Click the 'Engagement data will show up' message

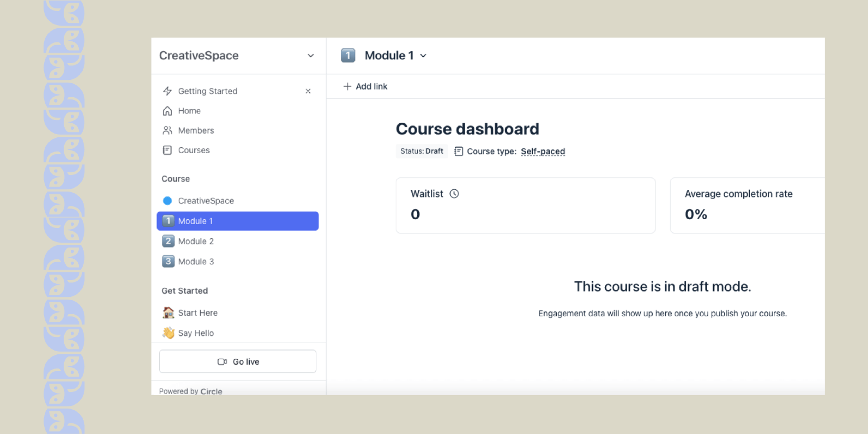click(663, 313)
